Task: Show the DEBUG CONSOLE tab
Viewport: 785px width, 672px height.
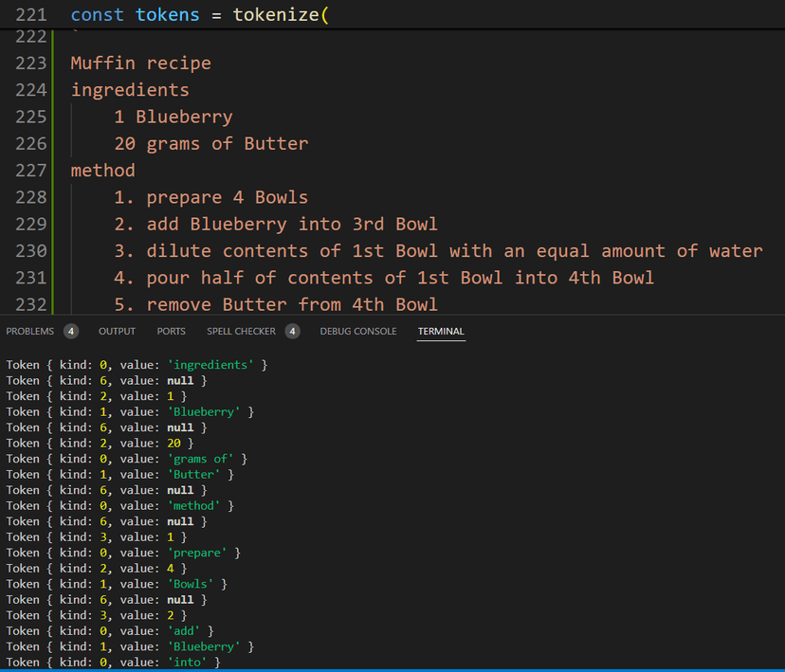Action: (x=358, y=331)
